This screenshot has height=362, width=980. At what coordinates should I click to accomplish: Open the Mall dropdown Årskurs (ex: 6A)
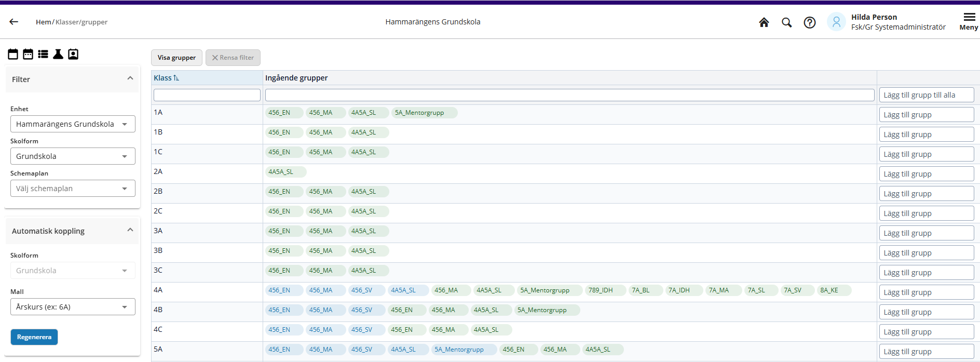[x=73, y=307]
